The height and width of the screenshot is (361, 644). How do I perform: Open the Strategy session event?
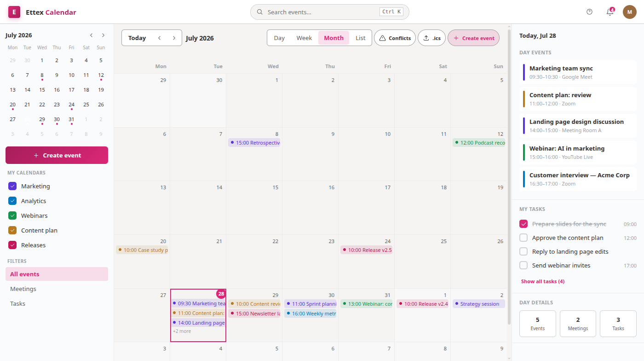click(x=479, y=304)
